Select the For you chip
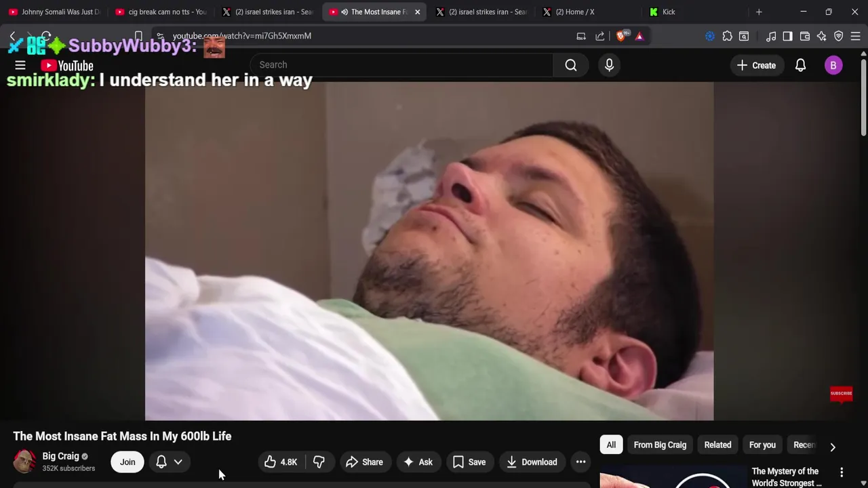This screenshot has height=488, width=868. pos(762,445)
